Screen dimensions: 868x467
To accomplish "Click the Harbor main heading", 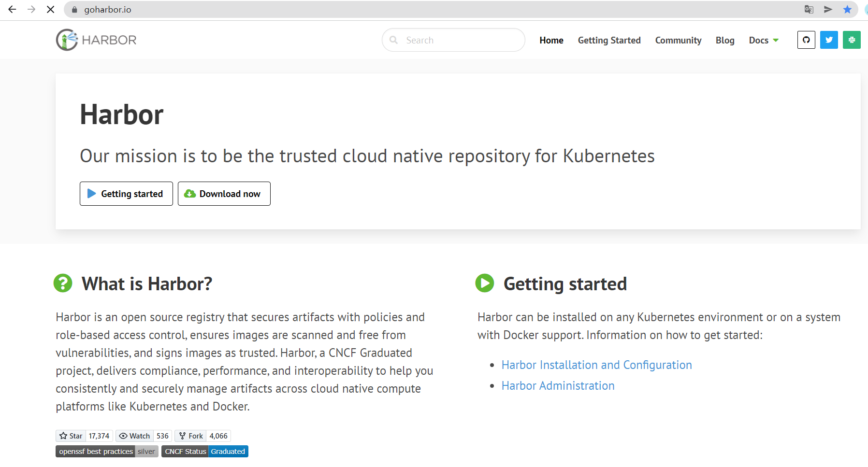I will click(x=122, y=115).
